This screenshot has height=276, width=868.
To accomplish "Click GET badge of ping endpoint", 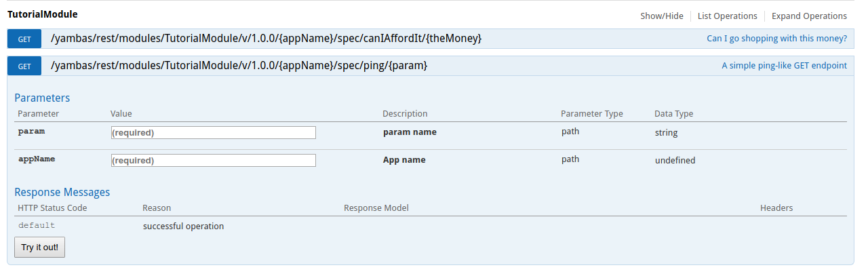I will (x=24, y=66).
